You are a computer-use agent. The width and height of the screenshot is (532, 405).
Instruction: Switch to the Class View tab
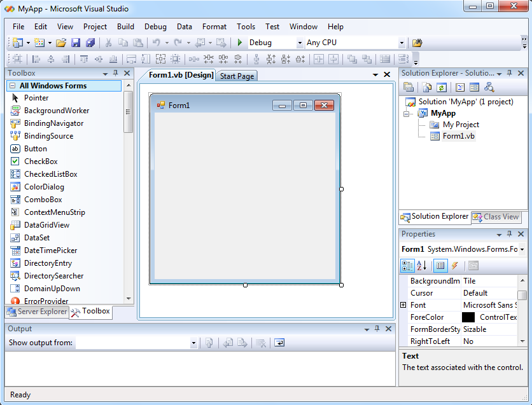click(496, 217)
